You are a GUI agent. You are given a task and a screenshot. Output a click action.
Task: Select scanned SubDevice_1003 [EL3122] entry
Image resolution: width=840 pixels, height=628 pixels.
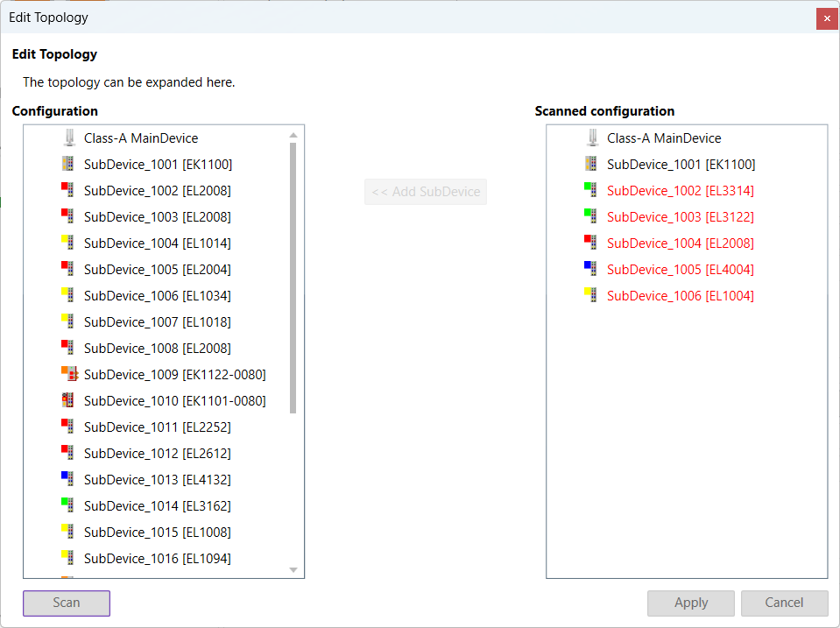[x=680, y=216]
